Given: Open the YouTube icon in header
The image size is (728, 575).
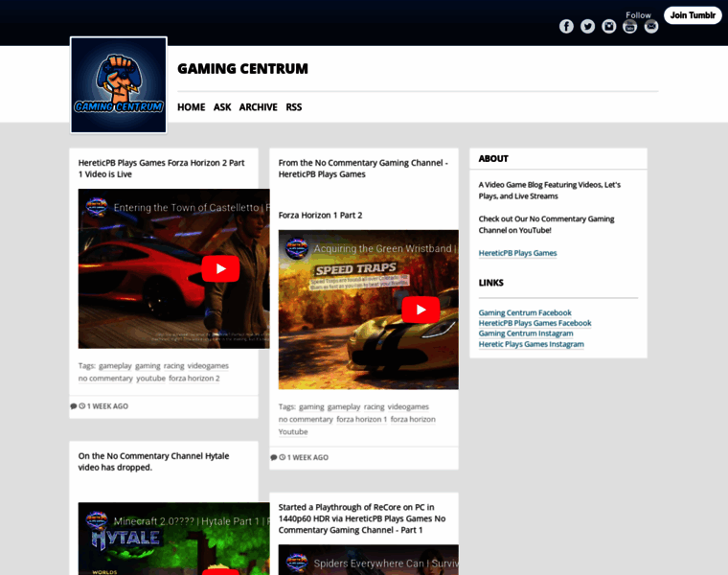Looking at the screenshot, I should coord(629,27).
